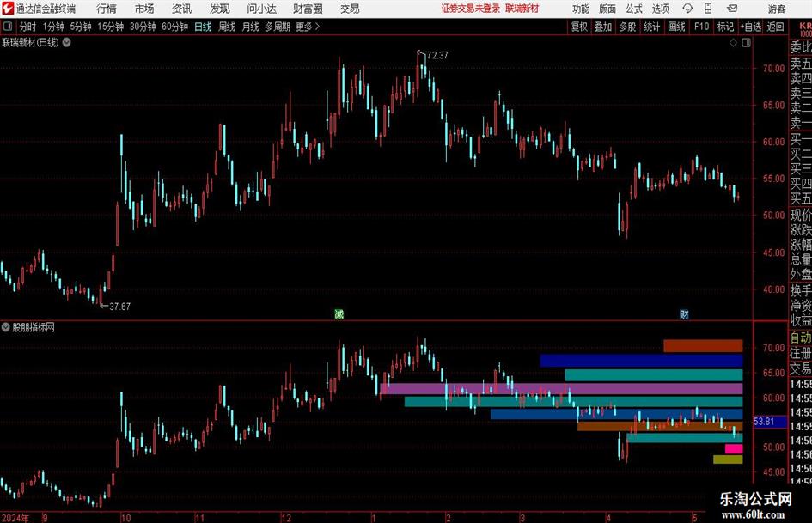The width and height of the screenshot is (812, 523).
Task: Click the mobile phone icon
Action: [708, 9]
